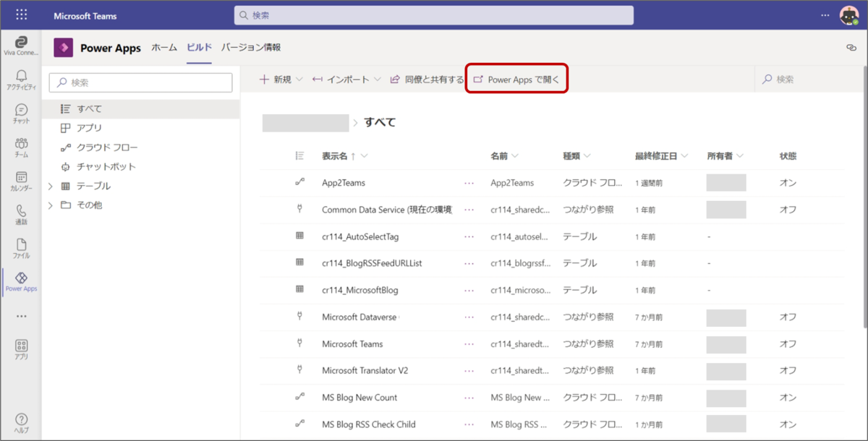Expand the テーブル tree node
This screenshot has height=441, width=868.
coord(50,186)
